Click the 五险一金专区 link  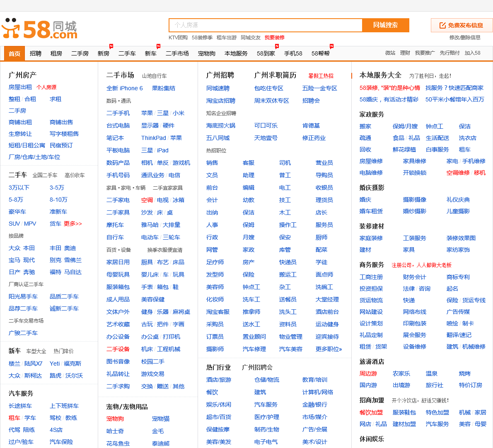[319, 88]
